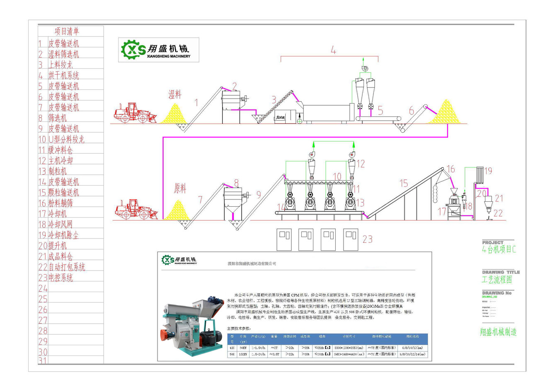The image size is (555, 392).
Task: Click the 项目清单 list header
Action: 67,31
